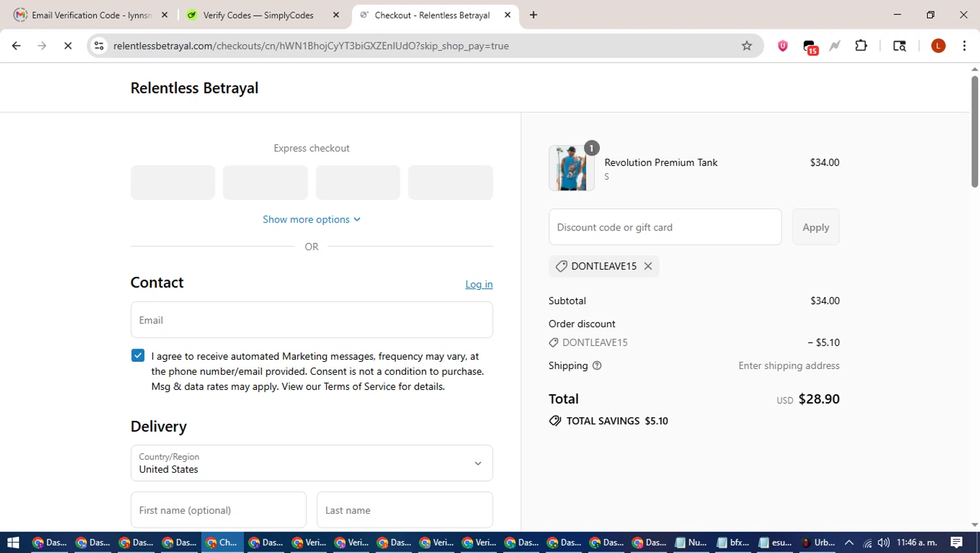Open the Country/Region dropdown
Viewport: 980px width, 553px height.
[312, 463]
